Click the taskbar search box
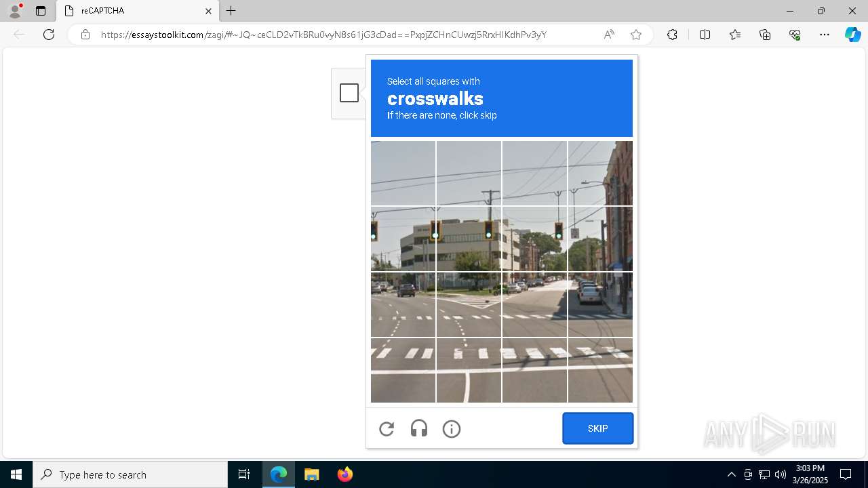Screen dimensions: 868x488 click(130, 474)
